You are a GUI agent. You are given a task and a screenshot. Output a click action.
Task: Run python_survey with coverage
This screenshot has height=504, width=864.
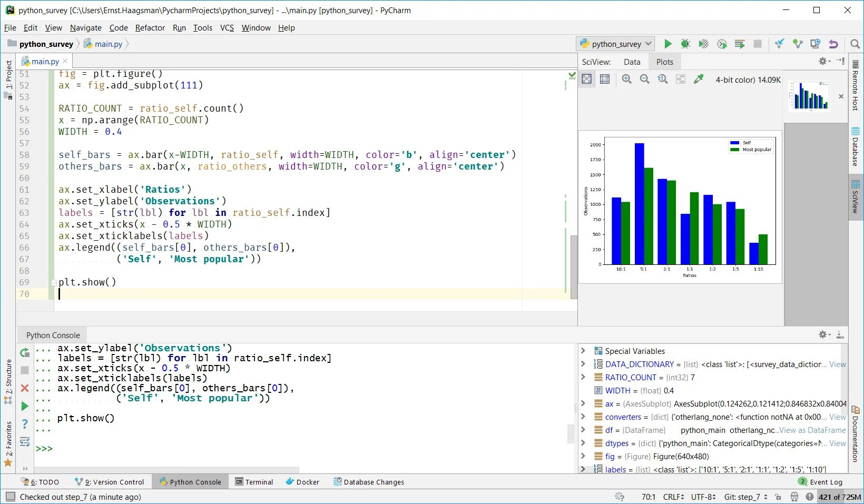(x=703, y=44)
